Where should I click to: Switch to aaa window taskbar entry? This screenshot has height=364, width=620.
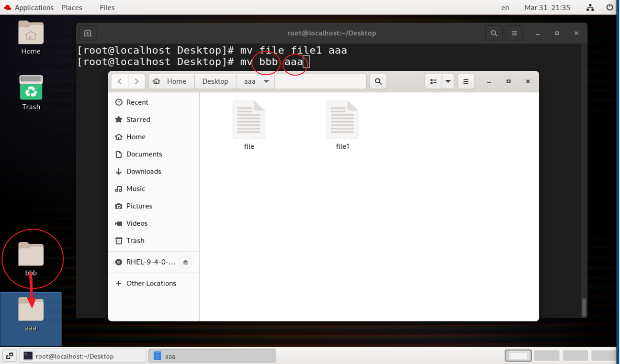(212, 356)
